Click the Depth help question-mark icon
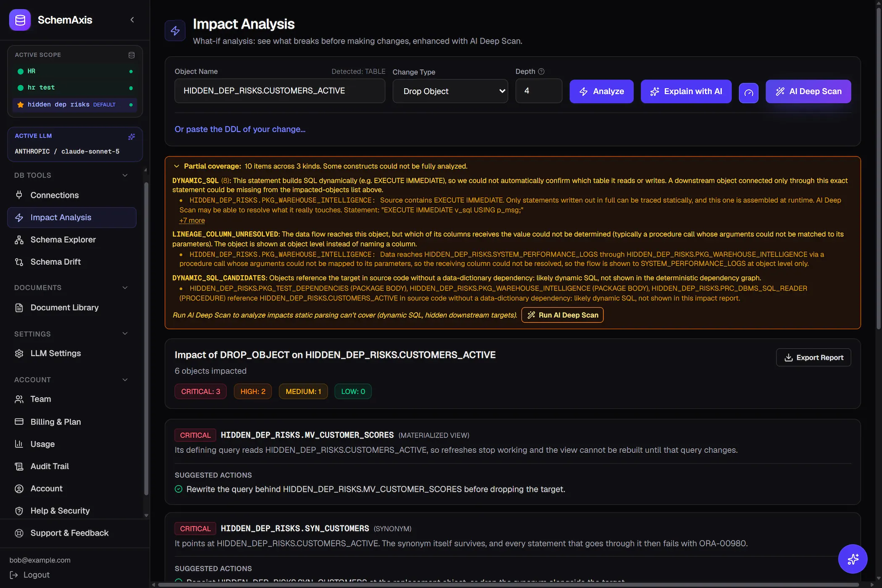This screenshot has width=882, height=588. coord(541,71)
